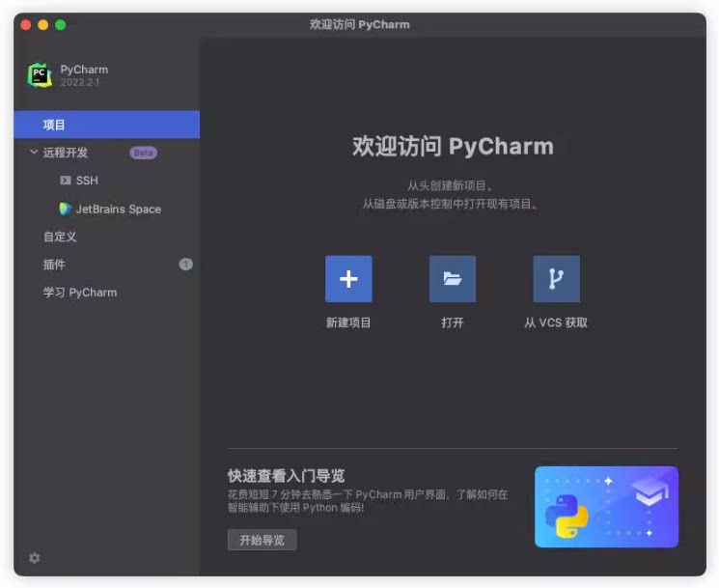Click the 打开 label
The width and height of the screenshot is (719, 588).
[452, 322]
